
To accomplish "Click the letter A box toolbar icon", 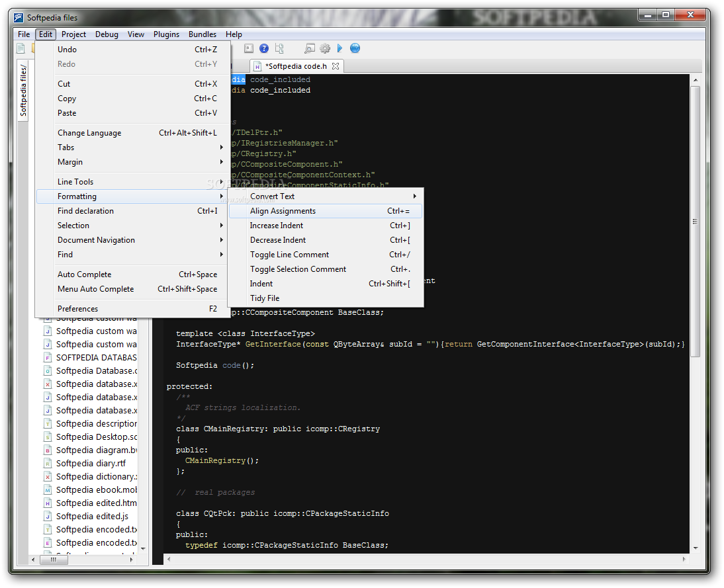I will pyautogui.click(x=249, y=48).
